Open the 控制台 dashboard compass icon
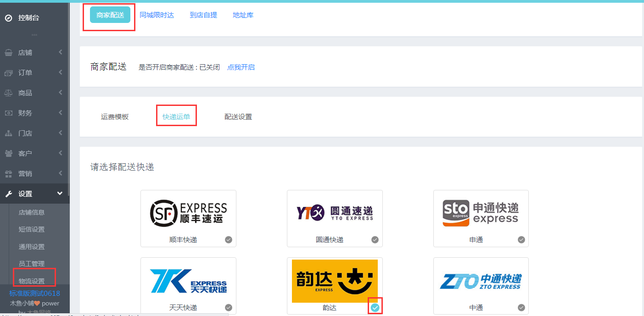The width and height of the screenshot is (644, 316). click(x=8, y=18)
